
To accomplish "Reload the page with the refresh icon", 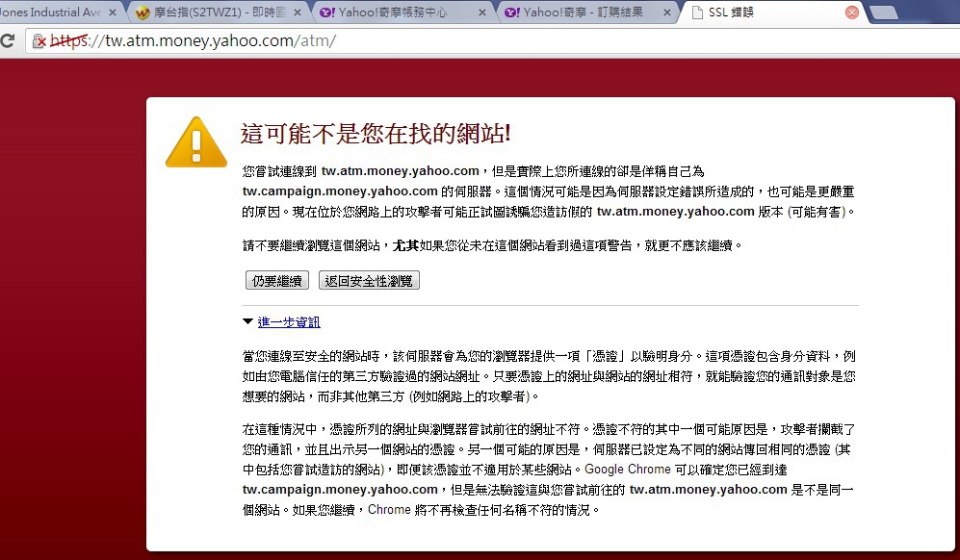I will coord(8,41).
